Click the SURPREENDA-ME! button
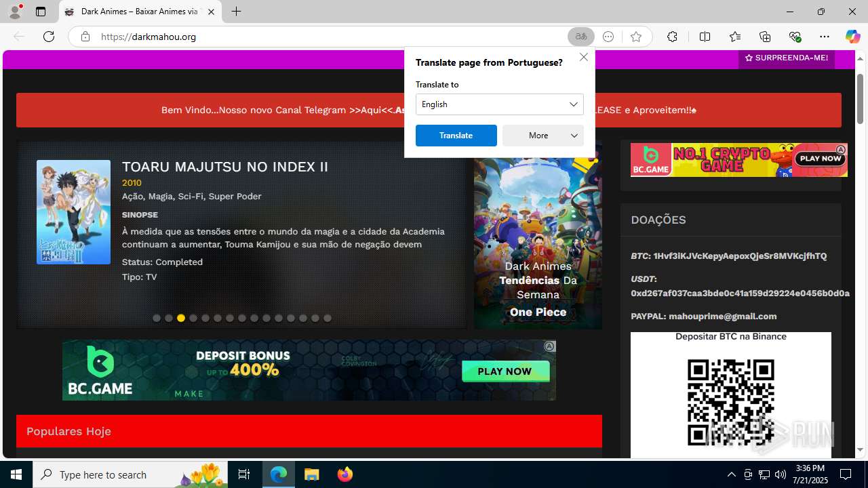 click(787, 58)
